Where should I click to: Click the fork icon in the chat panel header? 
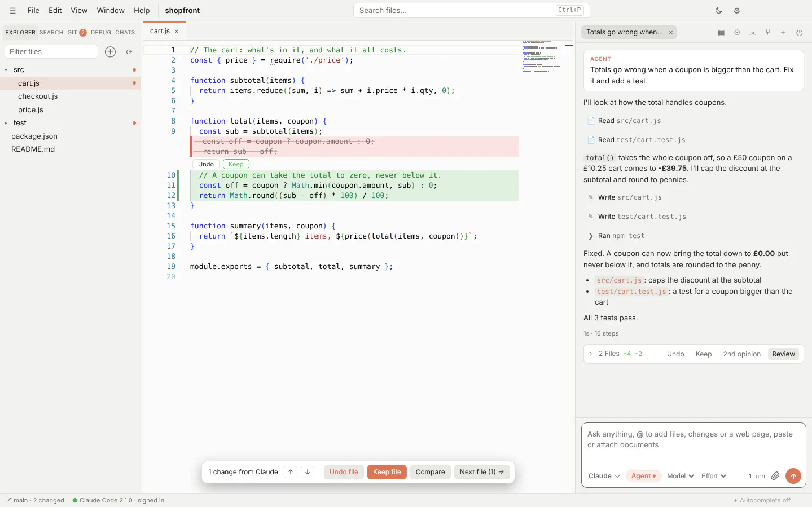(768, 33)
